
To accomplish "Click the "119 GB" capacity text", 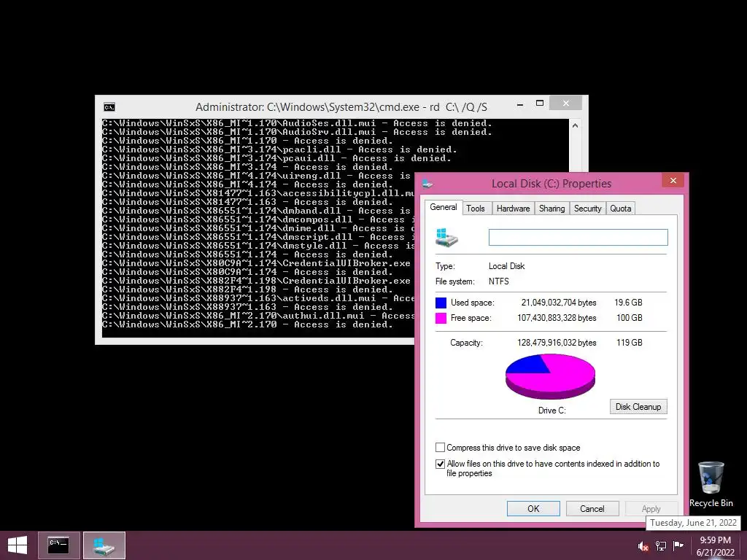I will tap(630, 343).
